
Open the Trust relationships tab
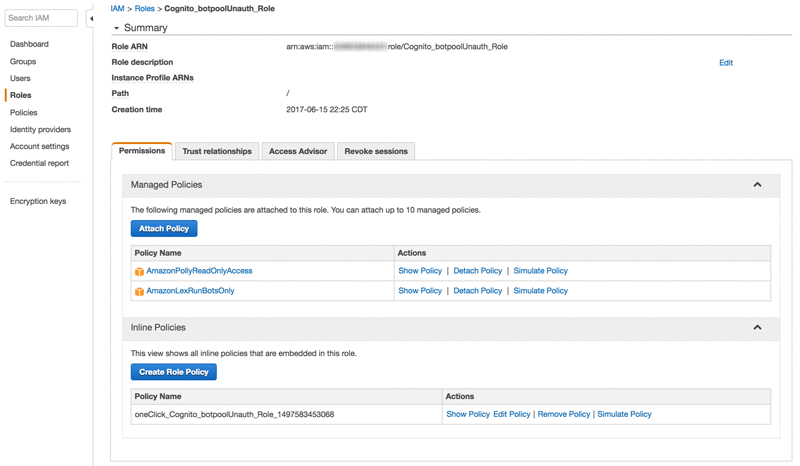pyautogui.click(x=217, y=152)
